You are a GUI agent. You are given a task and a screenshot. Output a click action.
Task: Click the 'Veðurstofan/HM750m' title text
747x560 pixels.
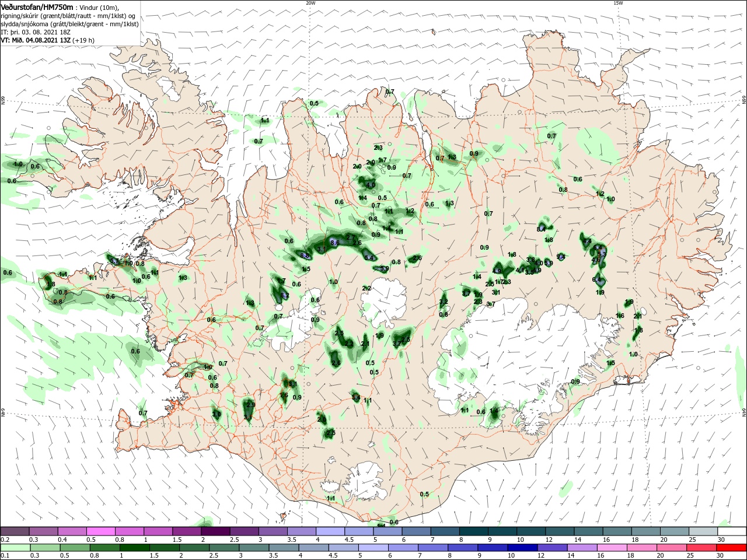pos(37,7)
